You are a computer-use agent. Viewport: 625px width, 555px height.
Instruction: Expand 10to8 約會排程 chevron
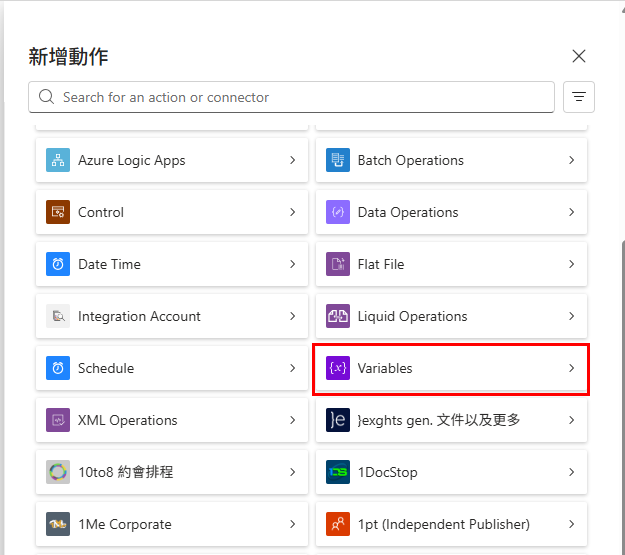[293, 472]
